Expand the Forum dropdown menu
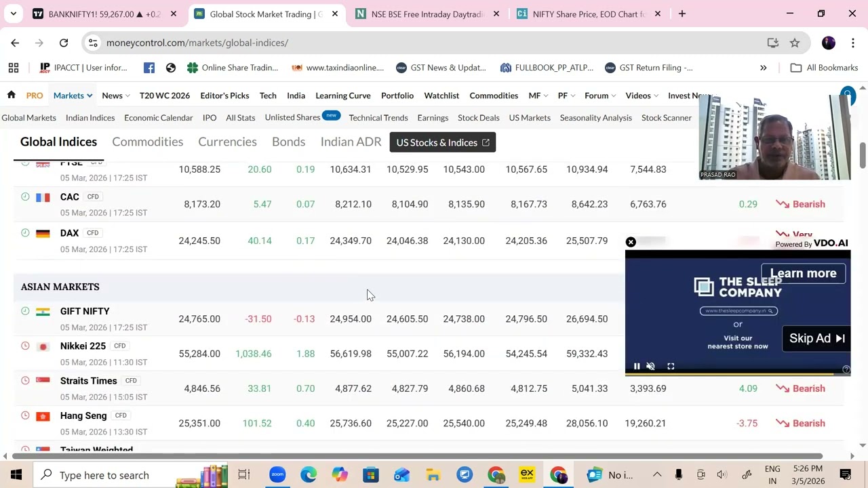Screen dimensions: 868x488 pyautogui.click(x=600, y=96)
